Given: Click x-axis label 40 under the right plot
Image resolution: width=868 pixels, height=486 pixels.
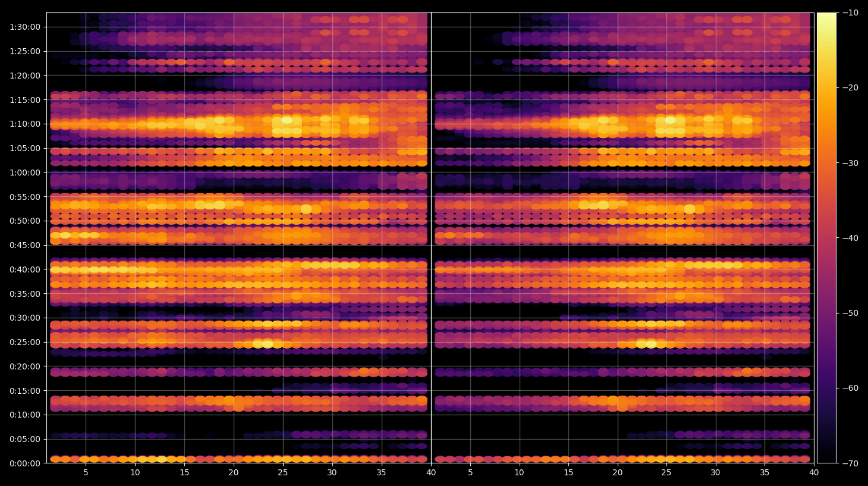Looking at the screenshot, I should tap(814, 473).
